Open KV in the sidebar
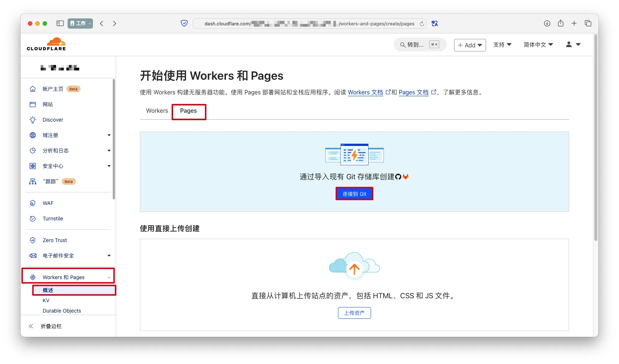This screenshot has width=619, height=364. (x=46, y=300)
